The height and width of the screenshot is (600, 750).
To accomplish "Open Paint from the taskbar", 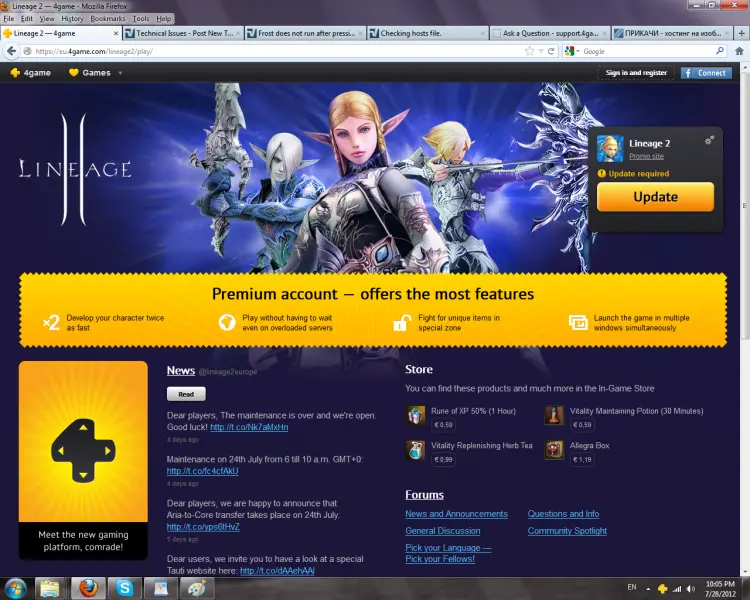I will [197, 588].
